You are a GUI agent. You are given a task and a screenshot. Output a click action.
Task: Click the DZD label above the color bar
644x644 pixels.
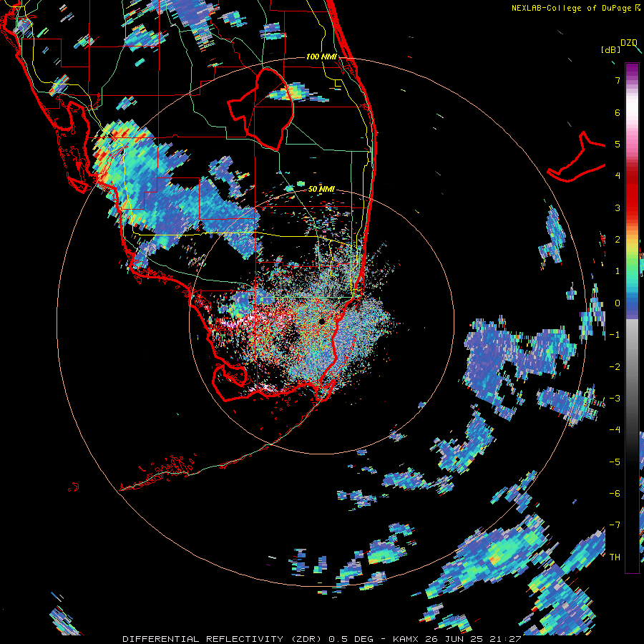coord(628,43)
